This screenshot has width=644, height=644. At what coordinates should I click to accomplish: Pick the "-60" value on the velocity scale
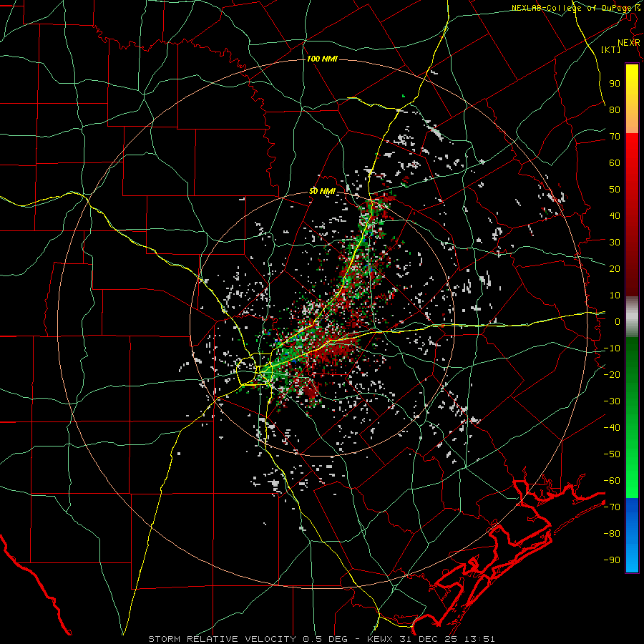(612, 481)
